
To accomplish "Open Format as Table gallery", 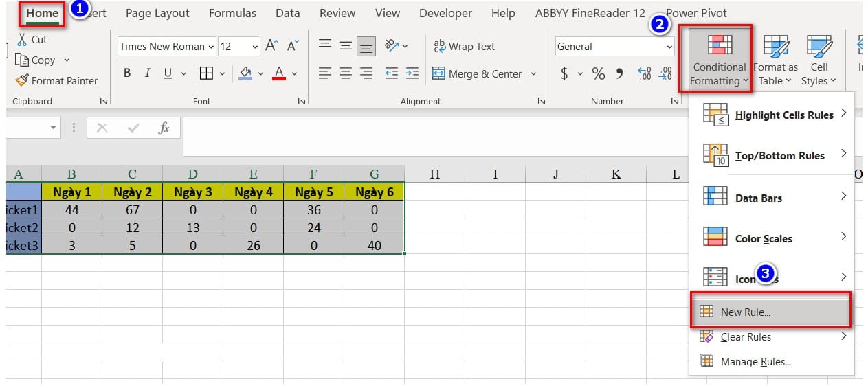I will pos(776,60).
